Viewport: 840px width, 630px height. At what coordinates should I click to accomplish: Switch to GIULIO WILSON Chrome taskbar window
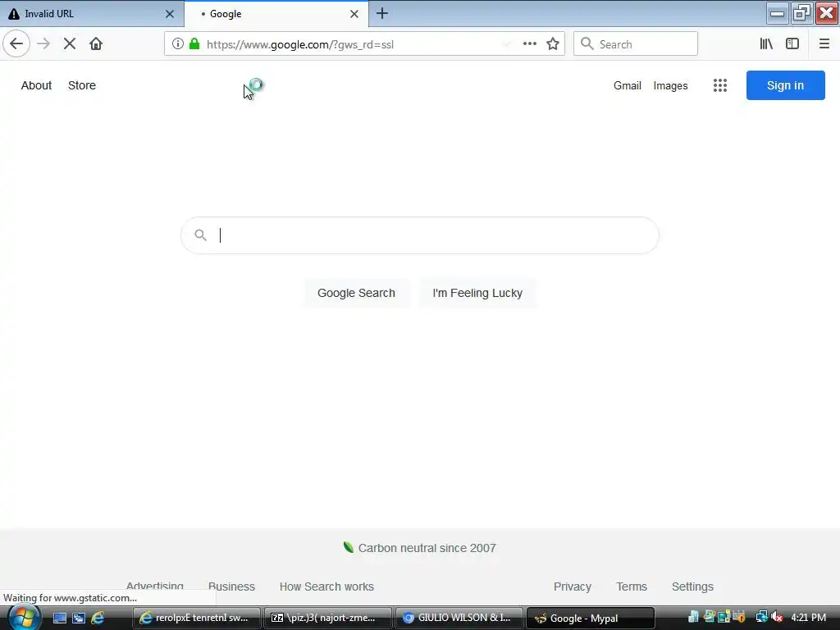[x=459, y=618]
